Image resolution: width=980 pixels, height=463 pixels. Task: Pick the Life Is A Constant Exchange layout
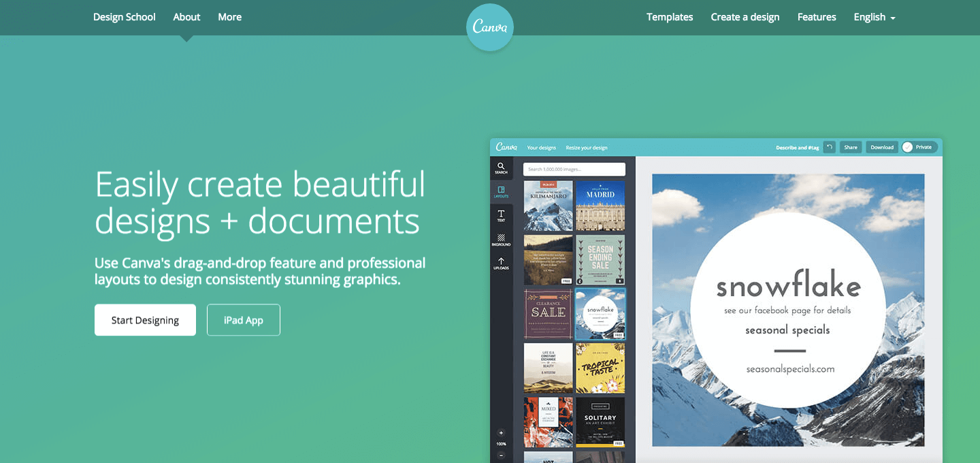[x=549, y=368]
